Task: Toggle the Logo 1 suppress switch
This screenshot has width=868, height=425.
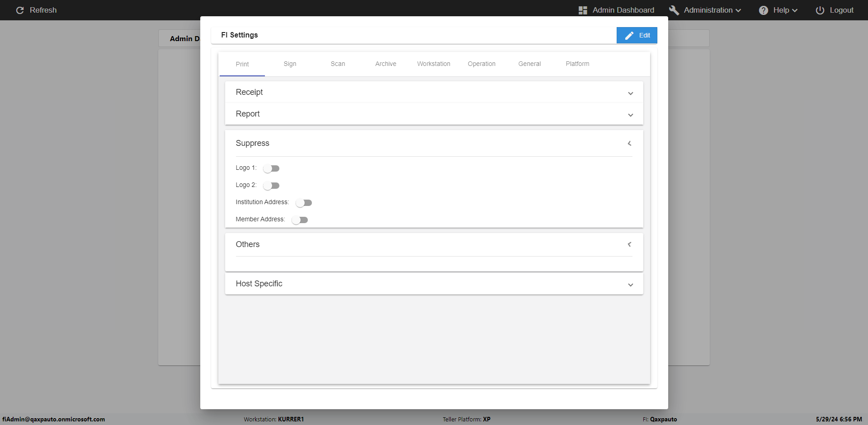Action: pos(271,168)
